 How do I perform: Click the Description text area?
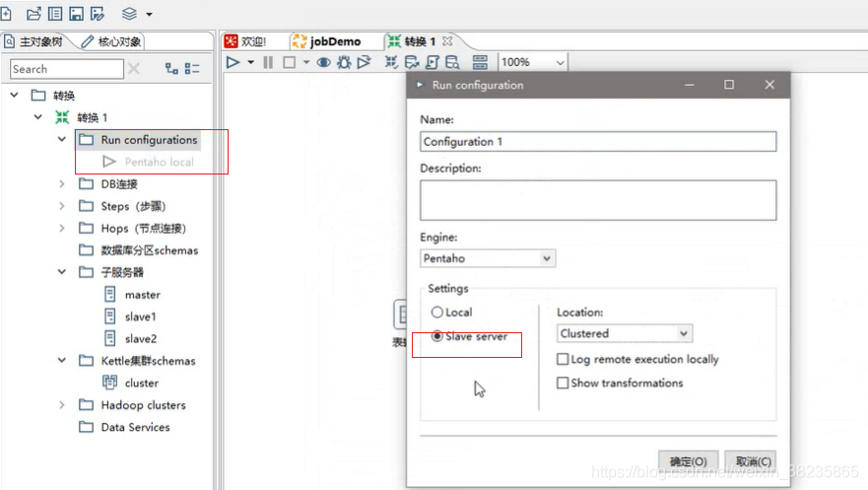click(598, 200)
